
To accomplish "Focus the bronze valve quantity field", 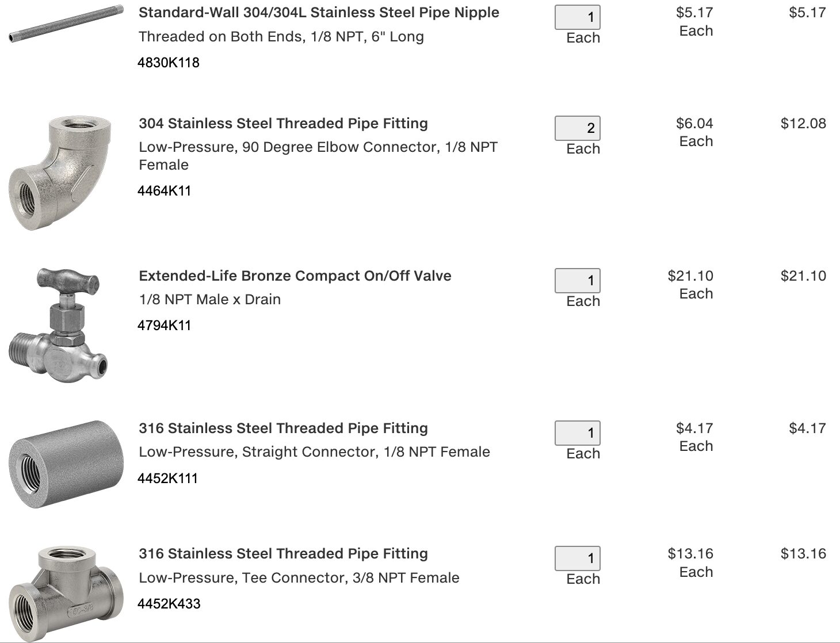I will pos(578,281).
